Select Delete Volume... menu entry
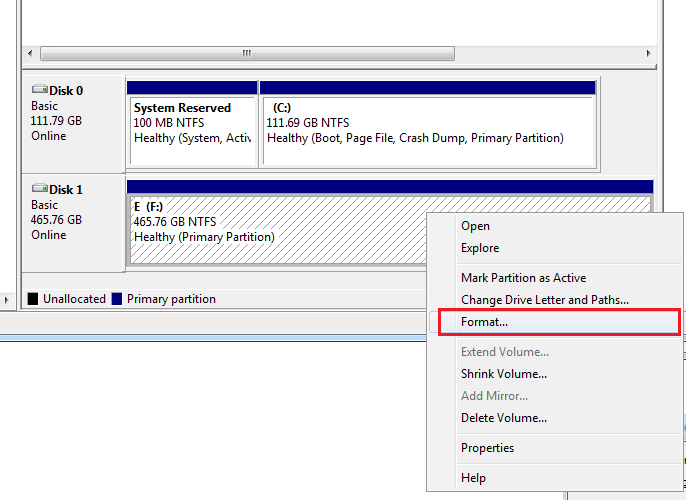Image resolution: width=686 pixels, height=500 pixels. point(503,418)
